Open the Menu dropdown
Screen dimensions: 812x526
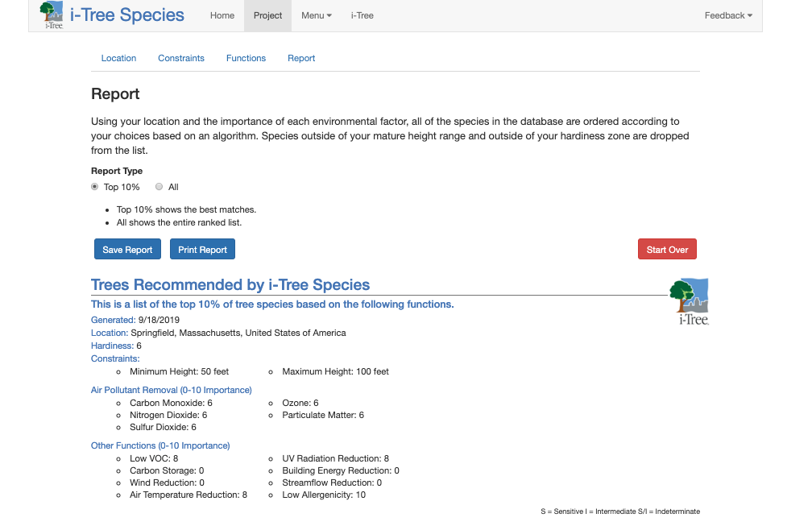316,15
